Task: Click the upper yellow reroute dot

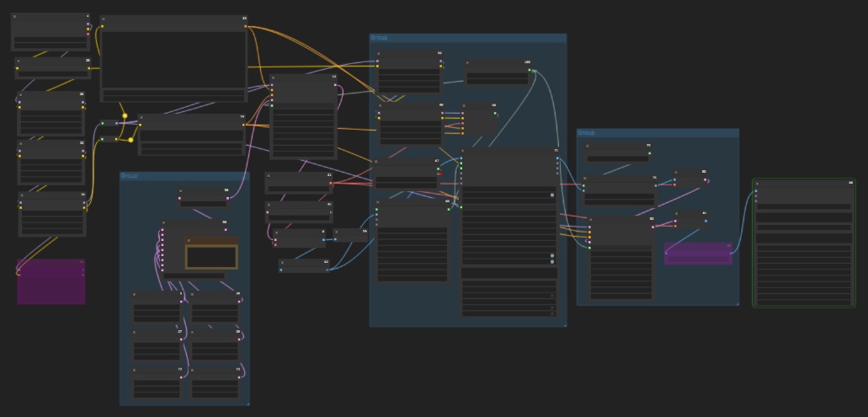Action: 125,116
